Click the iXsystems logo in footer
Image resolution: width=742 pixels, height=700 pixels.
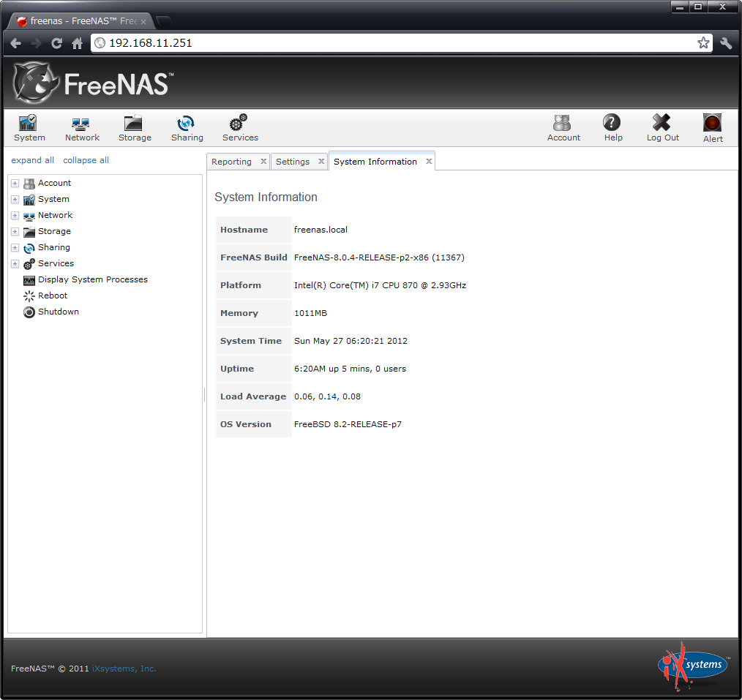[x=693, y=666]
